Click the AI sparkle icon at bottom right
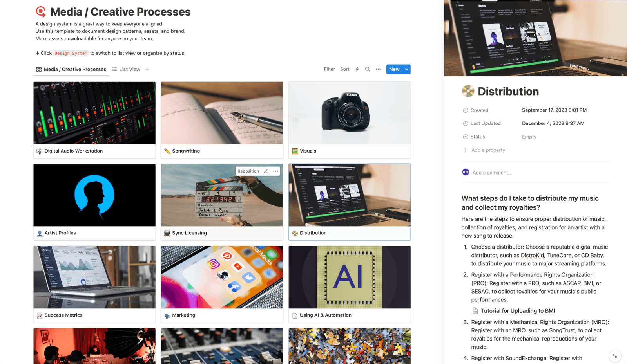 coord(615,356)
